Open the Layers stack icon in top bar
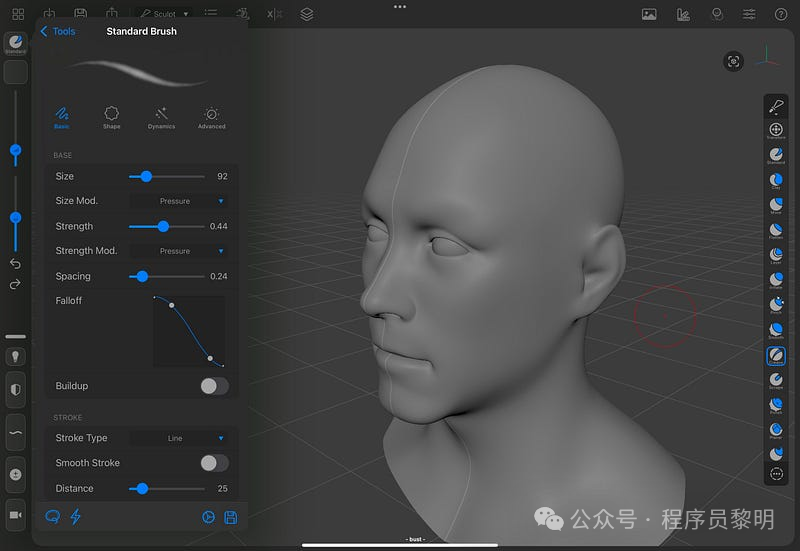 pos(307,14)
